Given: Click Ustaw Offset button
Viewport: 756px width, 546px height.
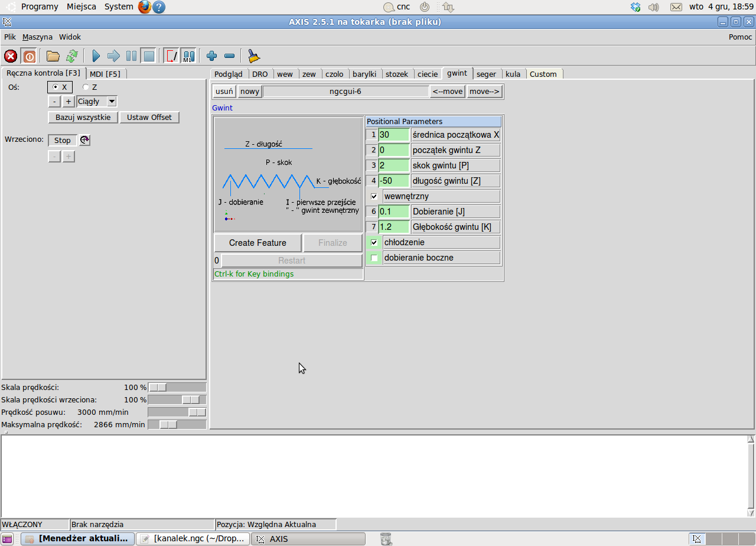Looking at the screenshot, I should (149, 117).
